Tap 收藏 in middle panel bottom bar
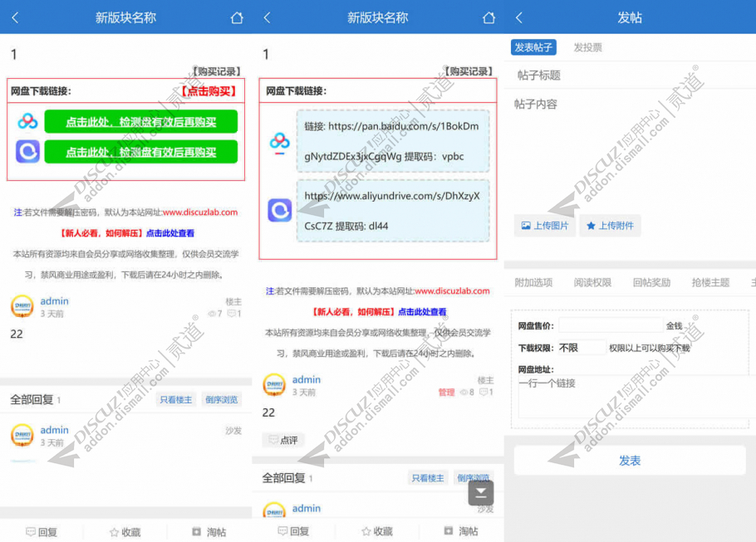The image size is (756, 542). click(377, 531)
